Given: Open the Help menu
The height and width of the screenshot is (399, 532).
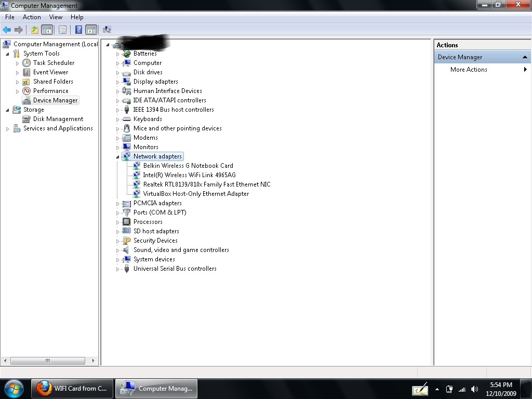Looking at the screenshot, I should (x=77, y=17).
